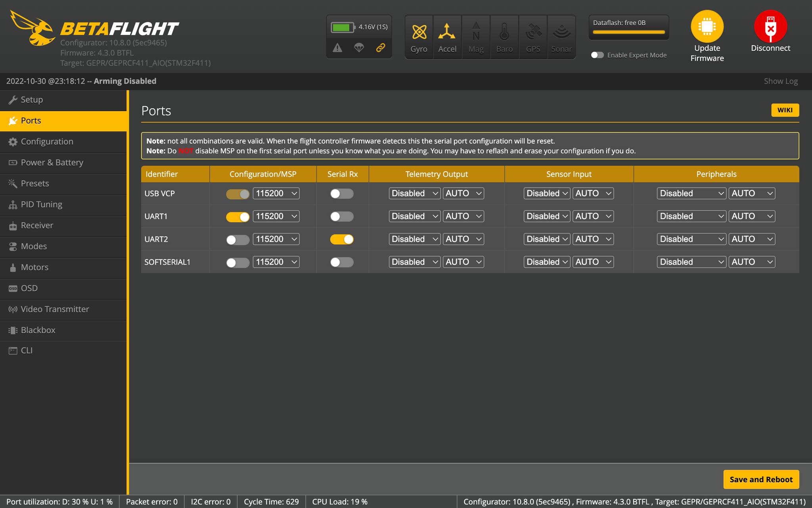Click Show Log in the header
812x508 pixels.
[781, 81]
